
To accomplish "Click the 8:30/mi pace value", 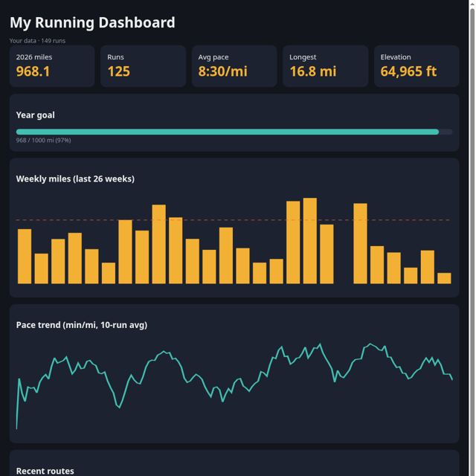I will pos(223,71).
